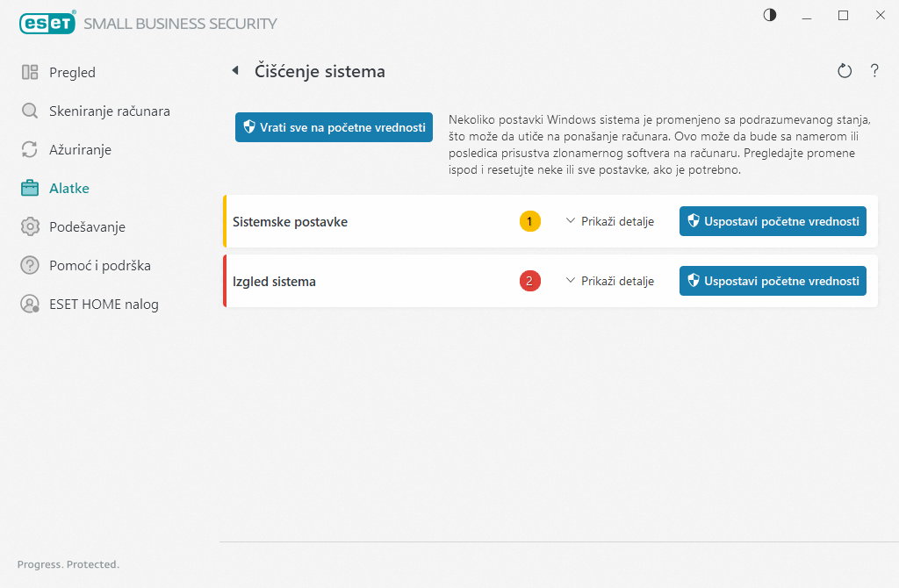Click the Alatke toolbox icon
Image resolution: width=899 pixels, height=588 pixels.
(30, 189)
